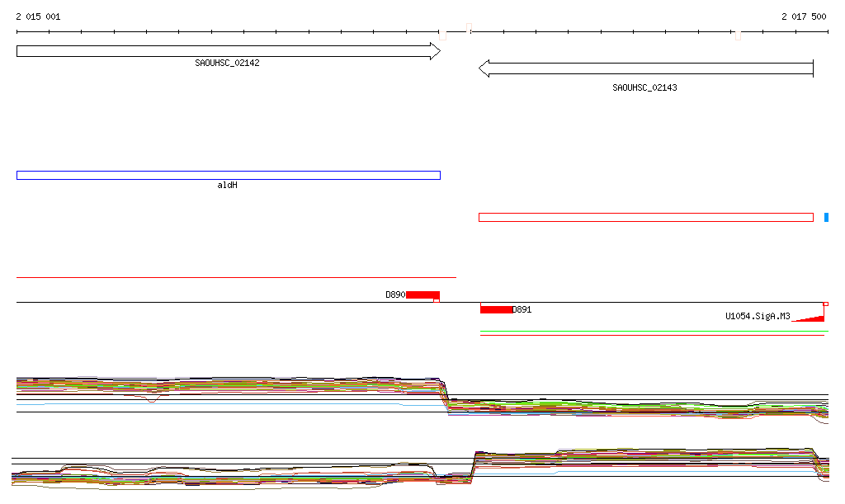Select the U1054.SigA.M3 label
Screen dimensions: 845x504
(x=758, y=316)
